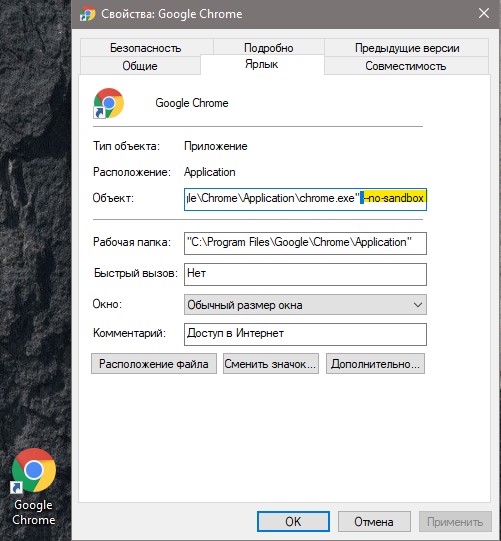501x541 pixels.
Task: Click the Google Chrome label under the desktop icon
Action: click(x=33, y=512)
